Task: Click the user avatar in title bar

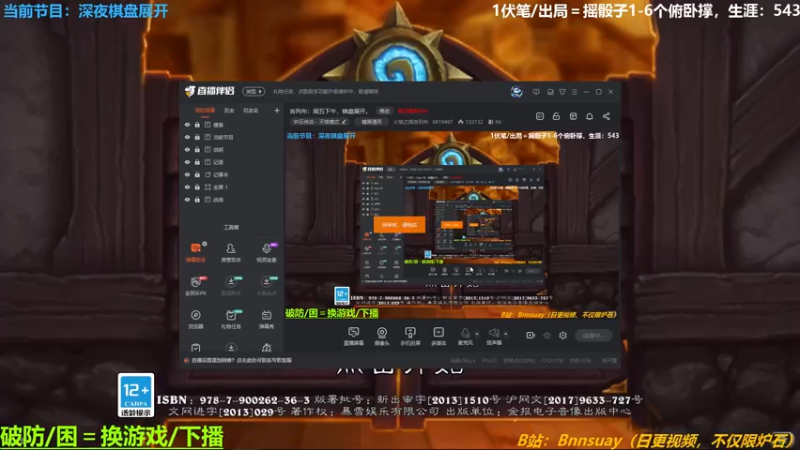Action: click(x=516, y=92)
